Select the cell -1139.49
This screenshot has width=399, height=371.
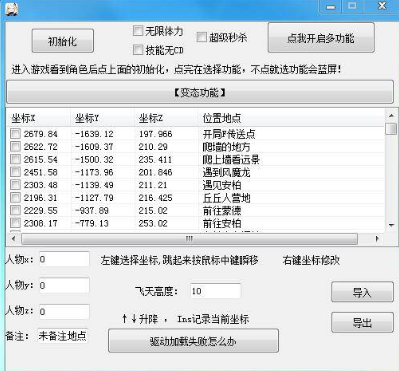click(x=94, y=185)
